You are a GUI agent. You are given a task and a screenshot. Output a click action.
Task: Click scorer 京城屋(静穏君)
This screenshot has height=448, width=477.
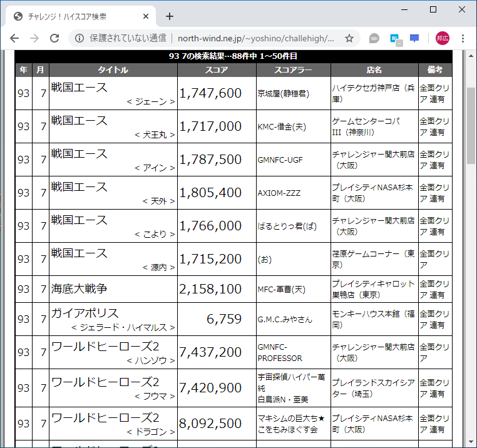pyautogui.click(x=283, y=94)
